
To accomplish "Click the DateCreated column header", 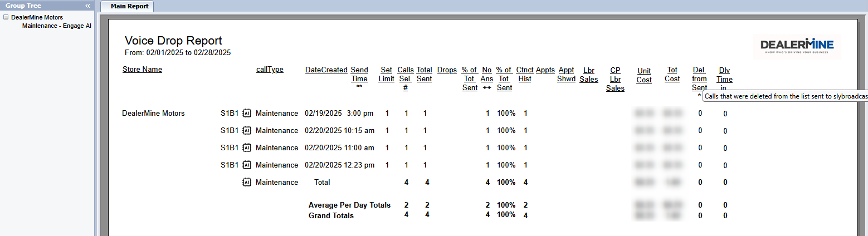I will [x=326, y=70].
